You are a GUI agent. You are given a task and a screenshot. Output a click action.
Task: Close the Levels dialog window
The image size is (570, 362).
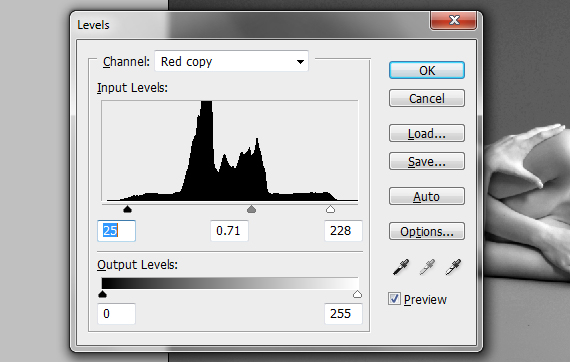tap(454, 20)
